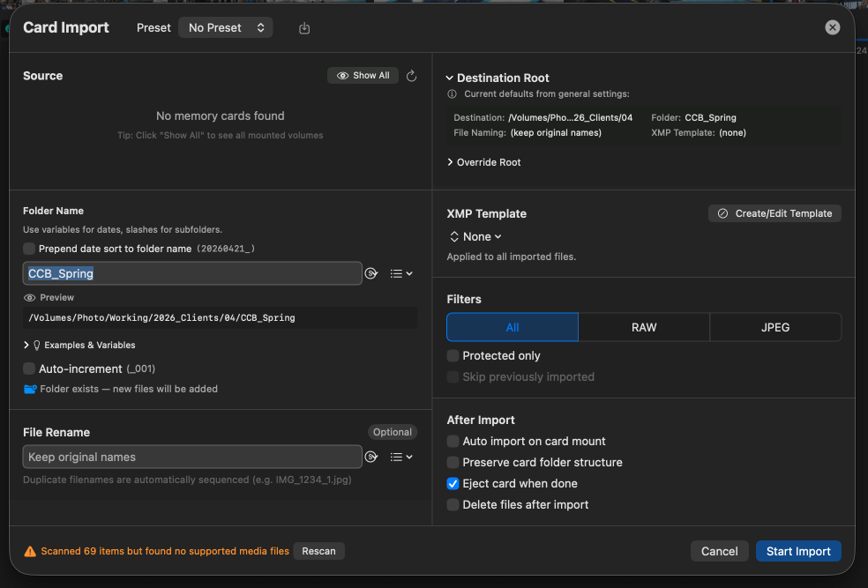
Task: Collapse the Destination Root section
Action: click(x=450, y=78)
